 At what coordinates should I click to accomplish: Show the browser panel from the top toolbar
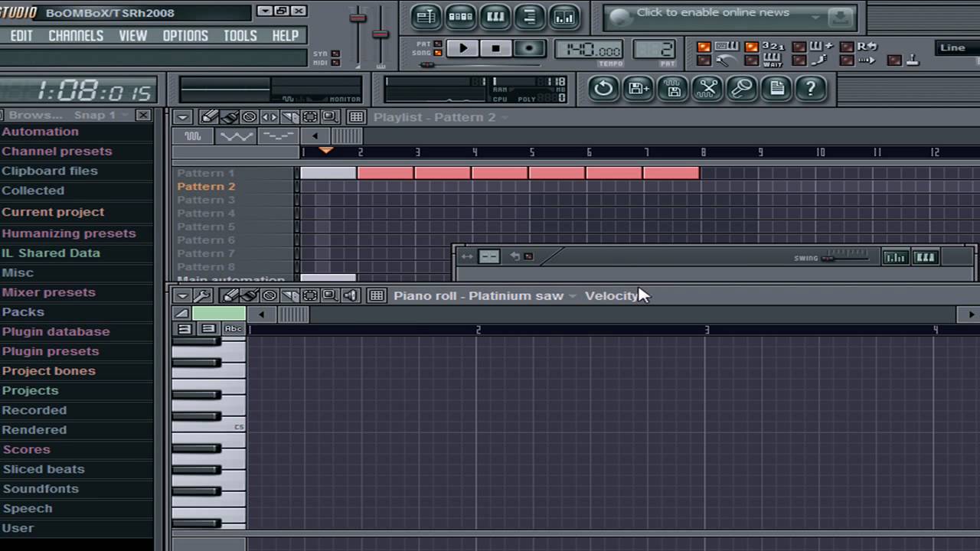tap(529, 16)
